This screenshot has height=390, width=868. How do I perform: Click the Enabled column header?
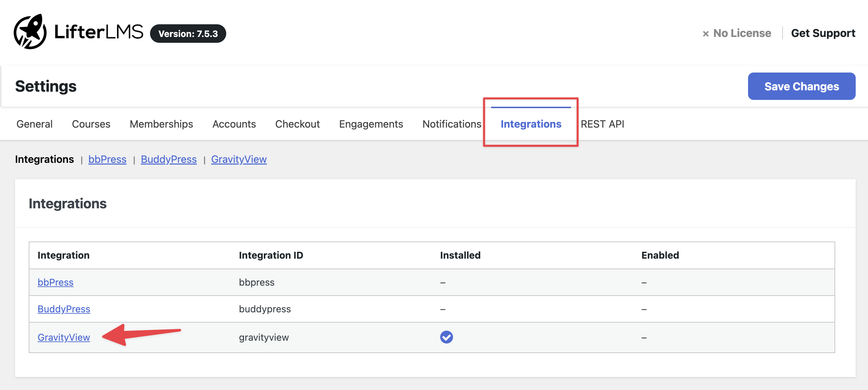(x=660, y=255)
